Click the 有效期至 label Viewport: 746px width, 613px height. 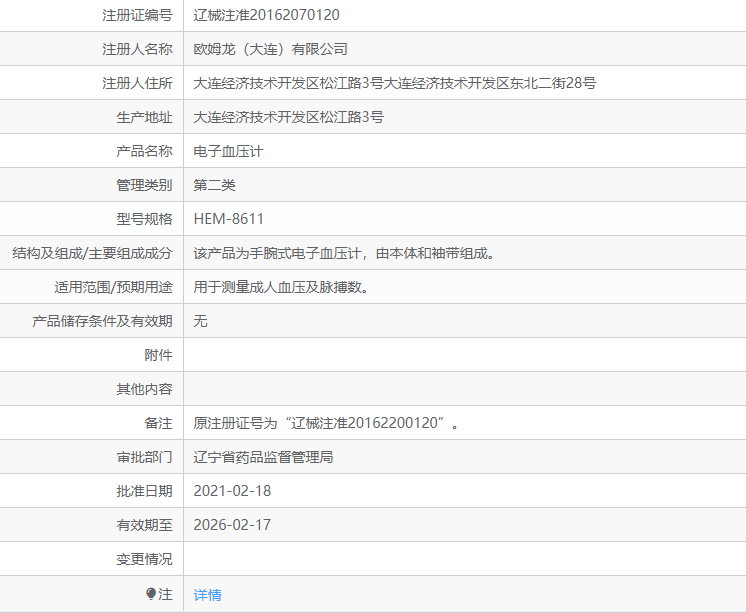click(144, 525)
